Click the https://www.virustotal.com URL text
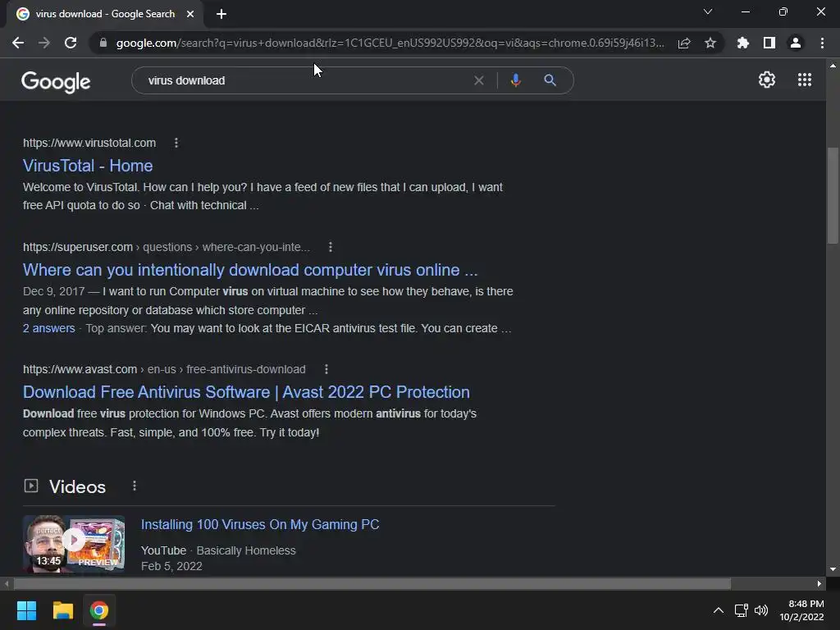The width and height of the screenshot is (840, 630). click(x=89, y=143)
